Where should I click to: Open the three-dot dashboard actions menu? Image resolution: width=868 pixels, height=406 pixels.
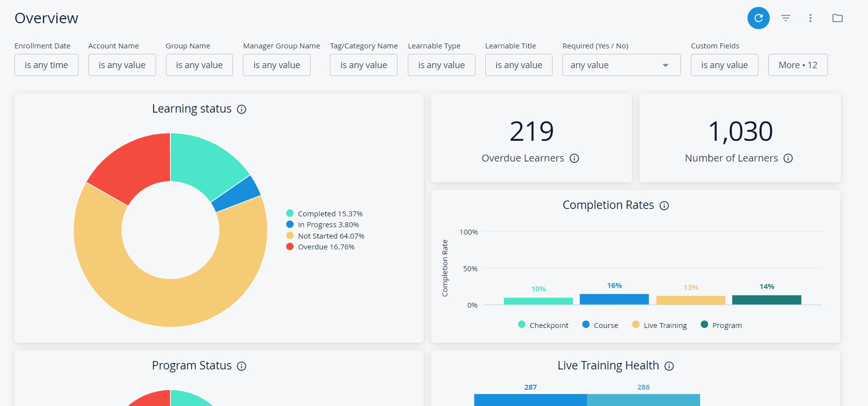(x=810, y=18)
